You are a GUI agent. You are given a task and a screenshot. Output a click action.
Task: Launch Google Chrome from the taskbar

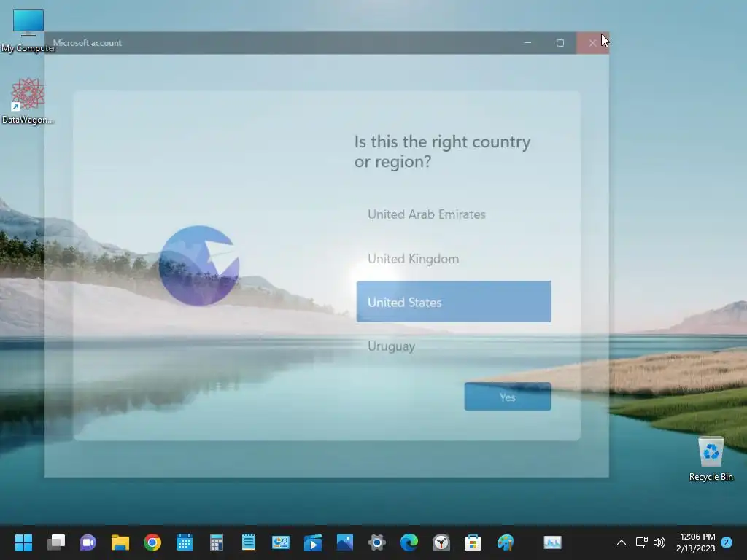pos(152,542)
